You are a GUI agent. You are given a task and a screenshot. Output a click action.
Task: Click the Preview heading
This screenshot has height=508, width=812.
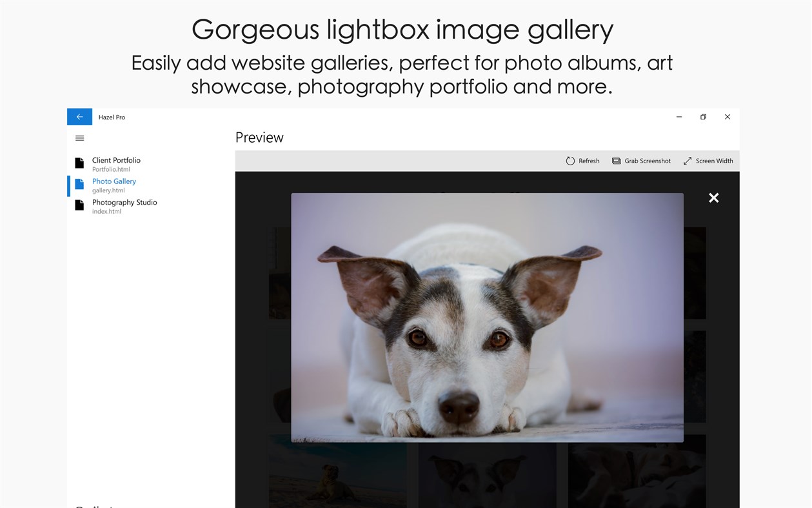click(259, 137)
